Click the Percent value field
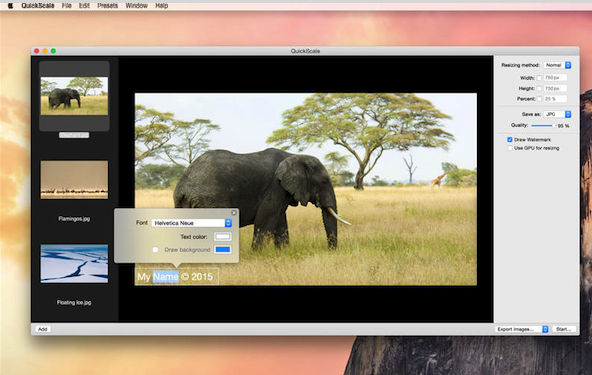 click(555, 99)
